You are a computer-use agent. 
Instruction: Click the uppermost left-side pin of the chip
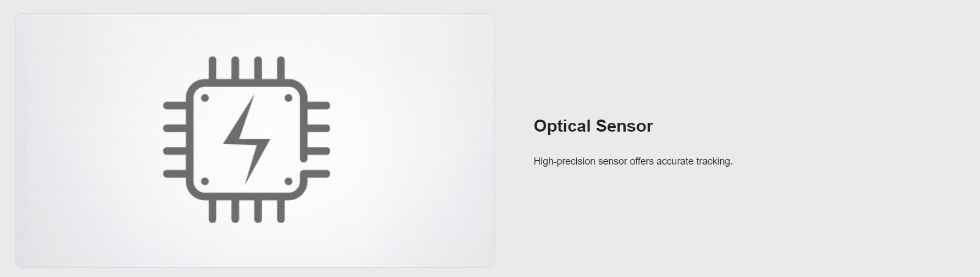tap(175, 105)
